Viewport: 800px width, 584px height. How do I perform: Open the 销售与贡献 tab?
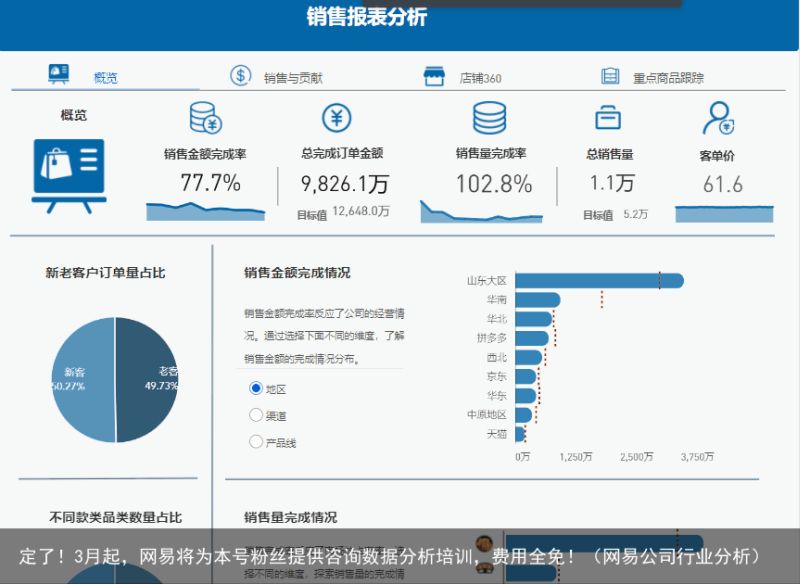pyautogui.click(x=293, y=78)
